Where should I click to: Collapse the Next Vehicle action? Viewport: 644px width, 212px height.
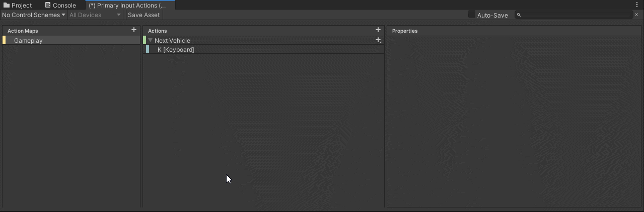point(150,40)
